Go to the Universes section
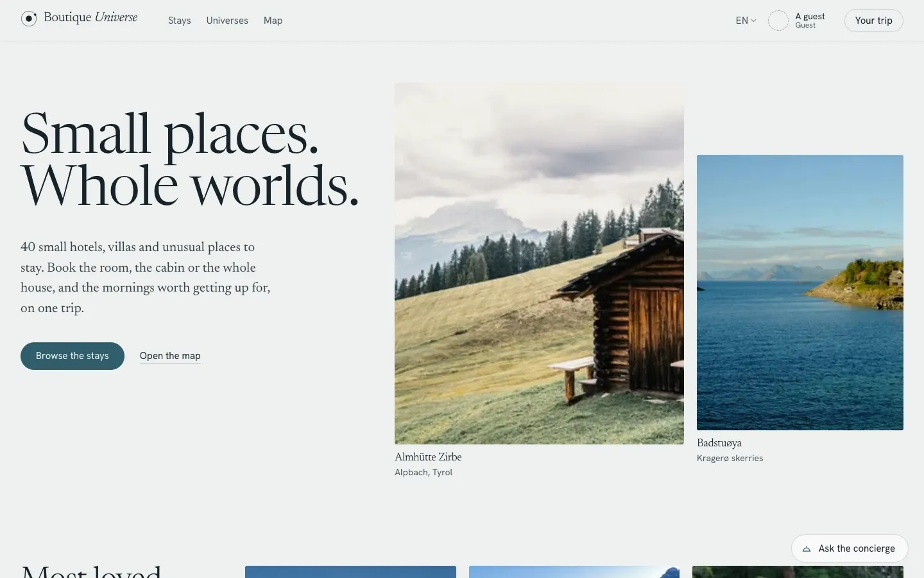 click(227, 21)
